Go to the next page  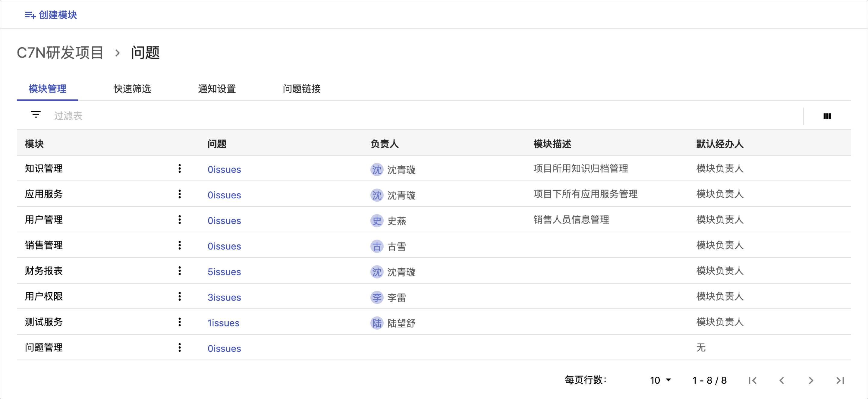[x=811, y=380]
